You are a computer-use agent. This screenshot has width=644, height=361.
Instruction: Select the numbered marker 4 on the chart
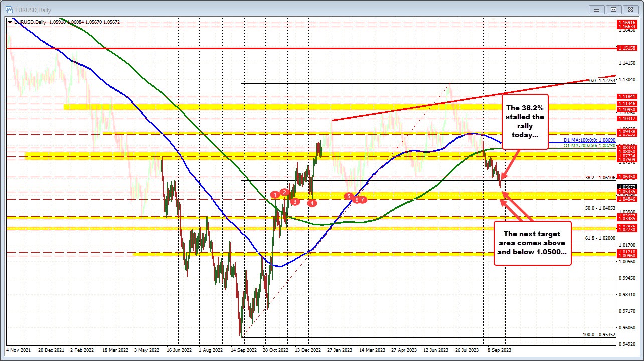coord(312,203)
